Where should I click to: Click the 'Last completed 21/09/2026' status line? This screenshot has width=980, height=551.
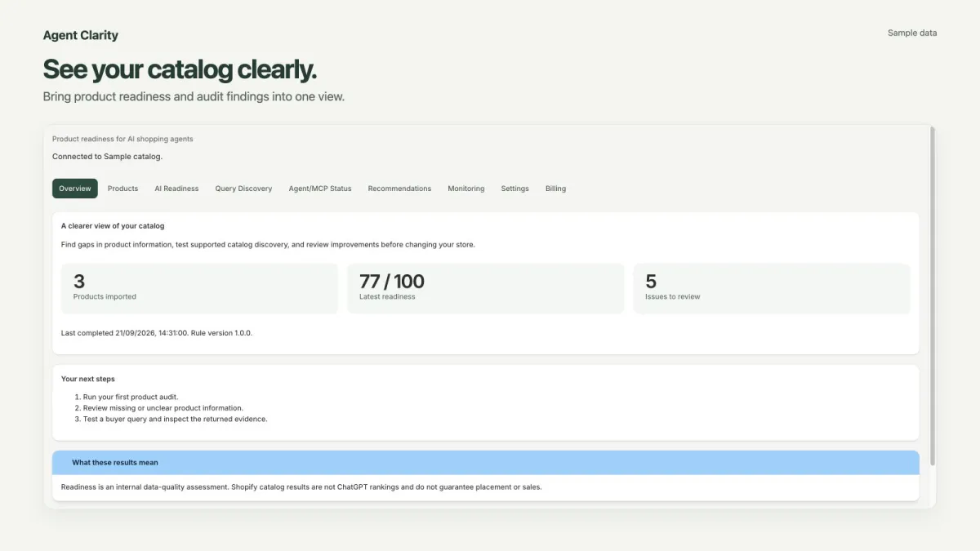[x=157, y=333]
